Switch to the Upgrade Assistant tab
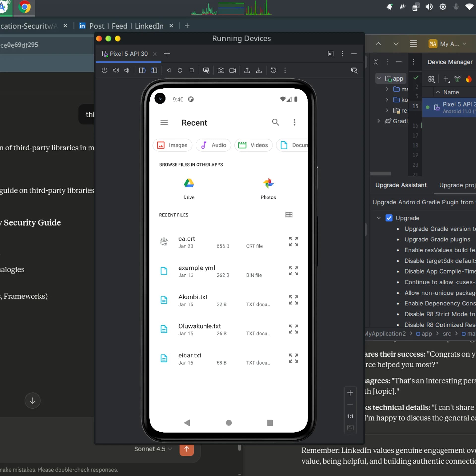The height and width of the screenshot is (476, 476). click(x=401, y=185)
